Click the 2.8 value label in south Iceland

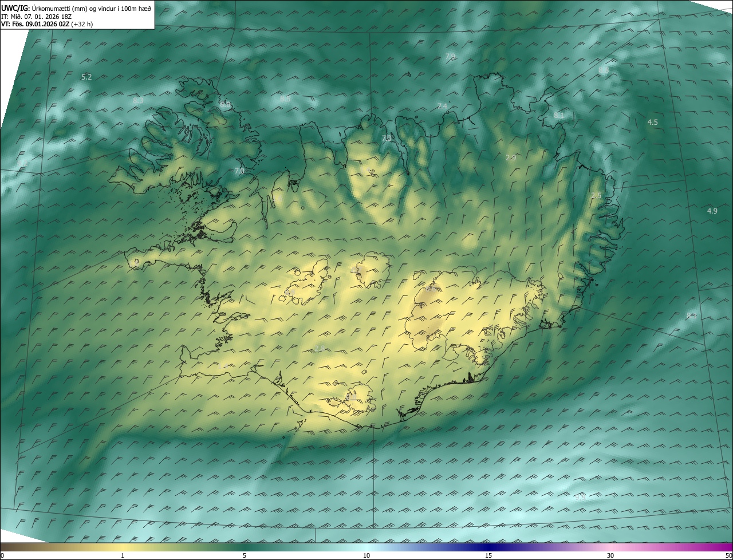(x=320, y=348)
